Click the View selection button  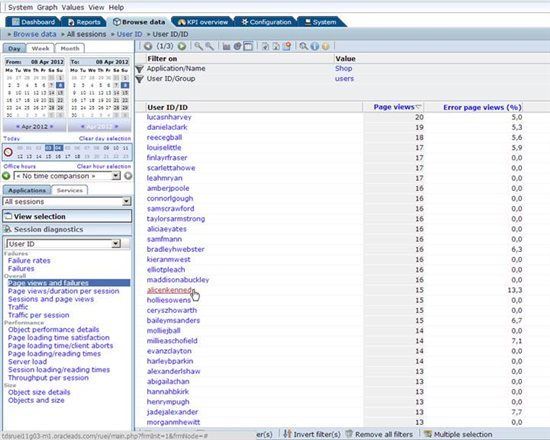pos(67,216)
